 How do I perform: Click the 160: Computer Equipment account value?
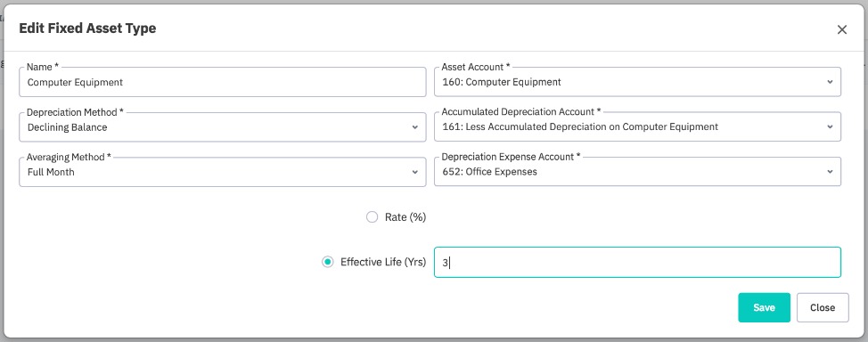502,82
